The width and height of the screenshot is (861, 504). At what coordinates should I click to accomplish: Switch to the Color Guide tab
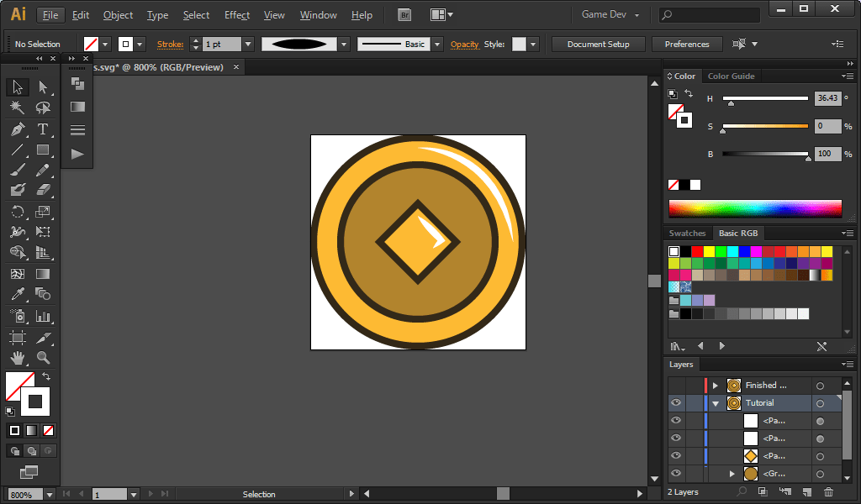(731, 76)
